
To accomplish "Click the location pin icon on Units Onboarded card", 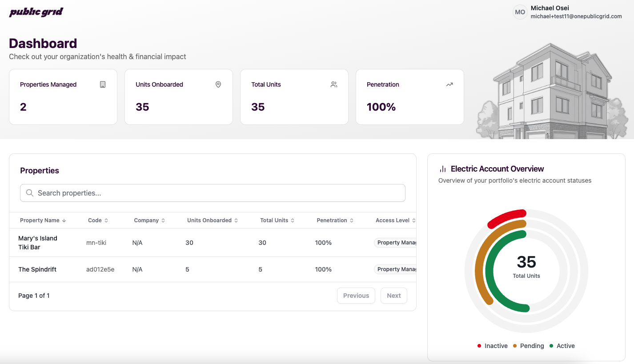I will 218,84.
